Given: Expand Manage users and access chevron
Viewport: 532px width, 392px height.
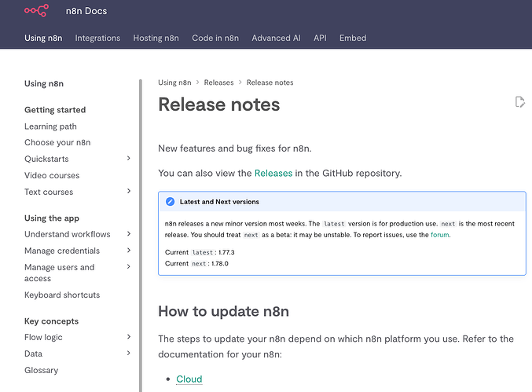Looking at the screenshot, I should click(x=129, y=267).
